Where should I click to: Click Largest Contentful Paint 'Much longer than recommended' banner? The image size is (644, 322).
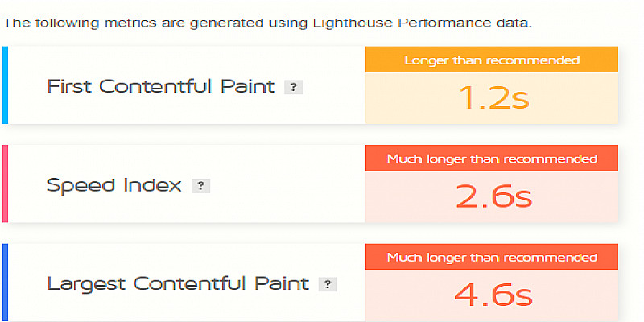tap(491, 258)
